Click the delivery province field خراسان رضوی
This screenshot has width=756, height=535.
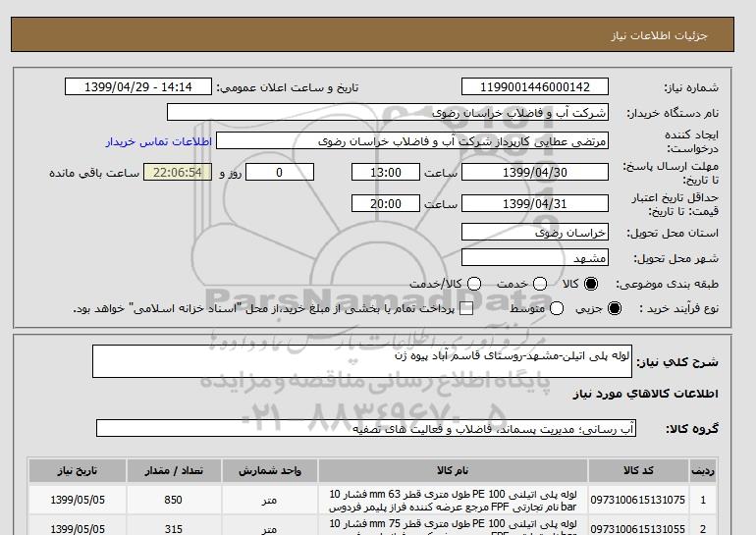(x=535, y=233)
